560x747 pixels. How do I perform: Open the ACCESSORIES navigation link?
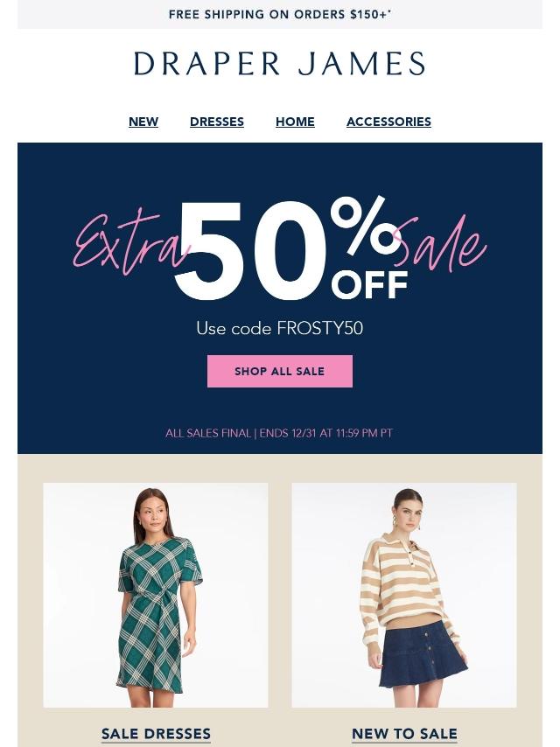point(388,122)
